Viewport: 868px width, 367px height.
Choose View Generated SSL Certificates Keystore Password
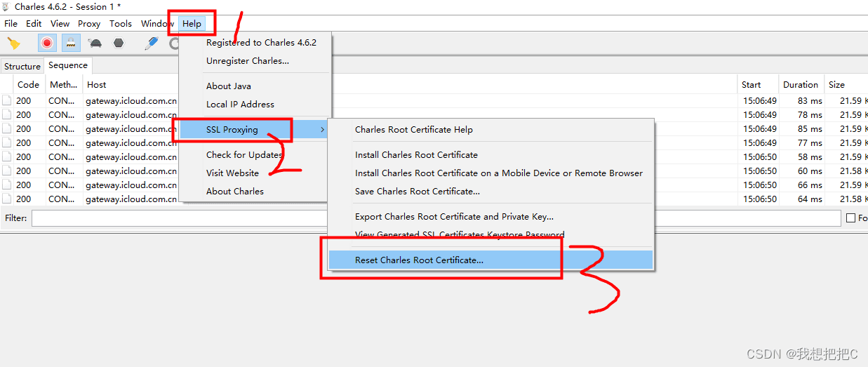460,234
